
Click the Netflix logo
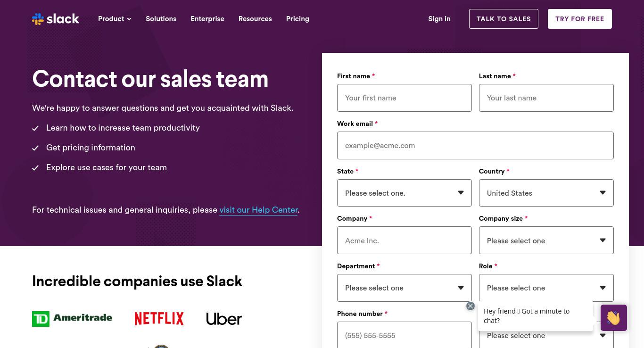[x=159, y=319]
